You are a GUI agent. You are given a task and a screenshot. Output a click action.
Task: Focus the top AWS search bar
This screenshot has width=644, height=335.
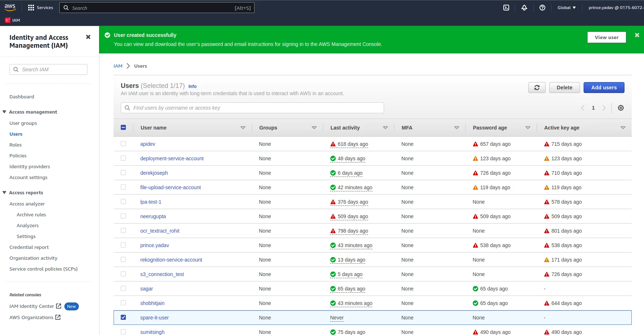click(157, 8)
